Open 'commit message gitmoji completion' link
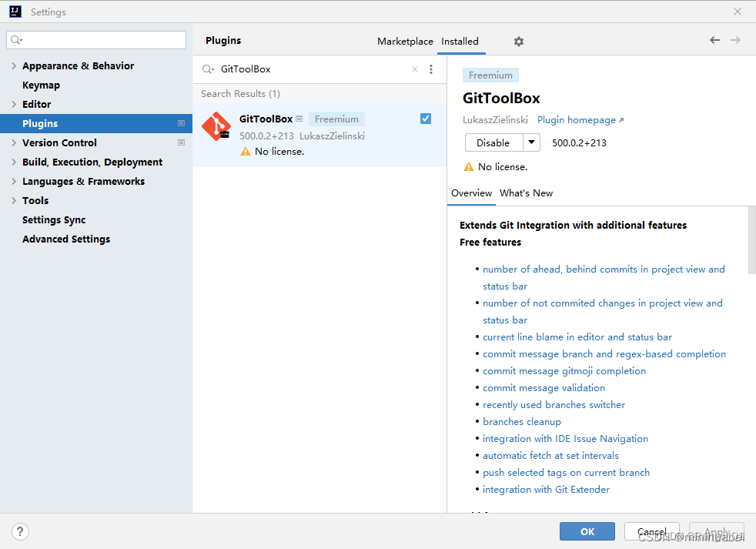Screen dimensions: 756x549 (x=564, y=371)
